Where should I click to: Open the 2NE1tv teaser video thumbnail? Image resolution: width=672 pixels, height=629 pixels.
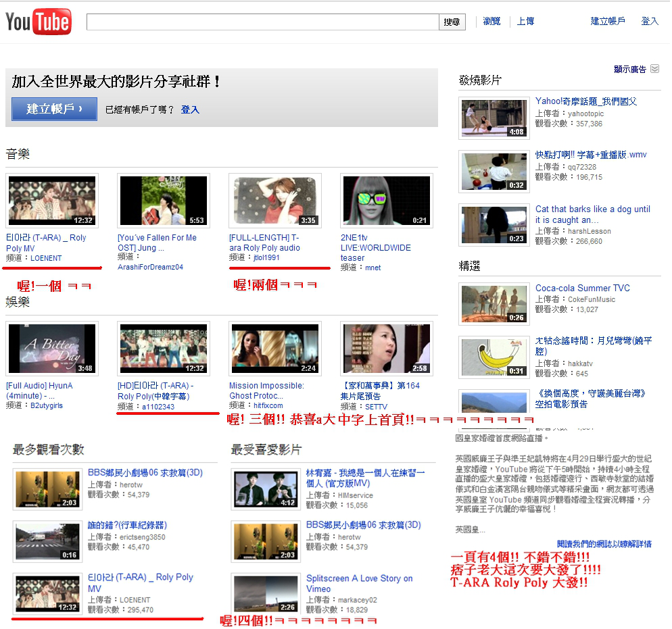(x=386, y=201)
